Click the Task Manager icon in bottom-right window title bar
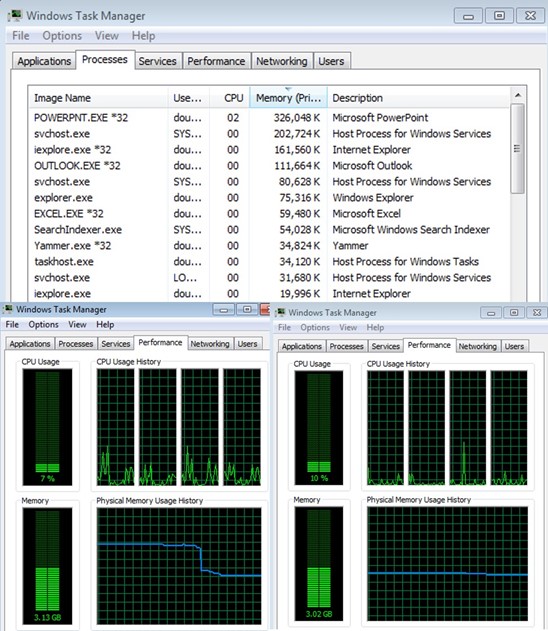 tap(280, 312)
